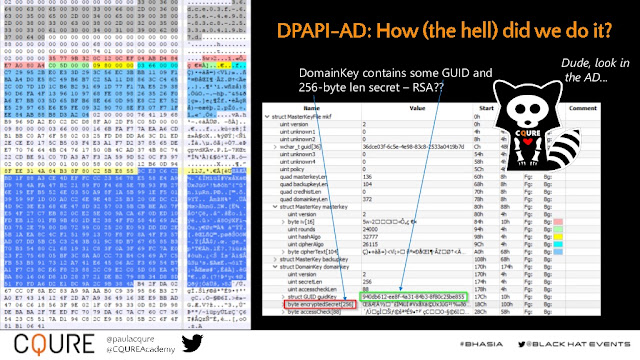Click the masterkeyLen value 136

(367, 177)
